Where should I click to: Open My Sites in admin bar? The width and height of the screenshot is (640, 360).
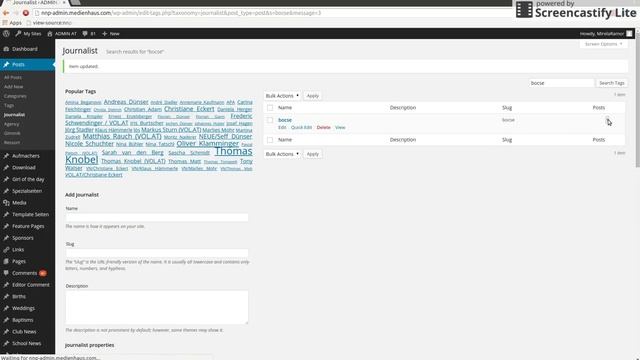[28, 33]
